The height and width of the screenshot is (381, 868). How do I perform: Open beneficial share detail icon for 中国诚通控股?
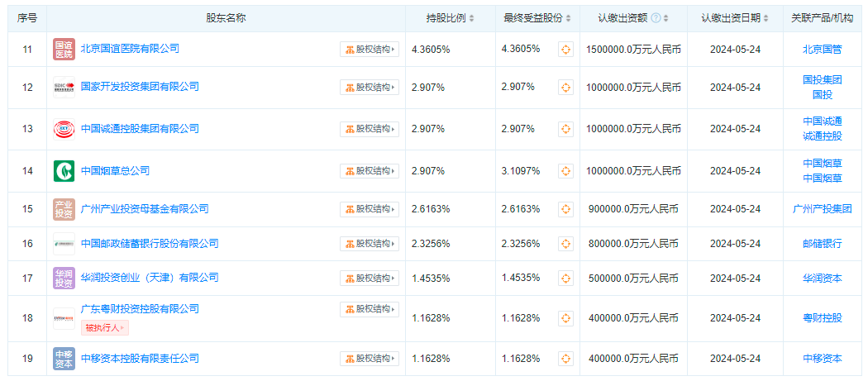pyautogui.click(x=565, y=129)
